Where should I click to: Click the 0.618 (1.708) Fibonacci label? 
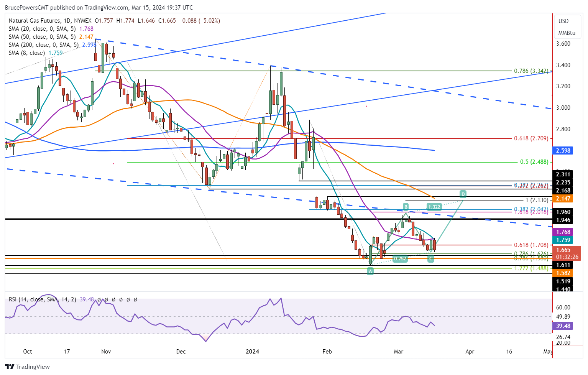[x=531, y=245]
